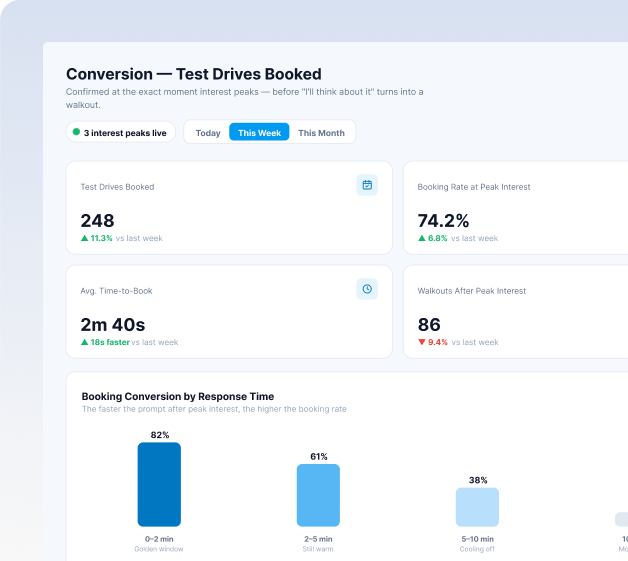Screen dimensions: 628x561
Task: Click the calendar icon on Test Drives Booked card
Action: click(367, 185)
